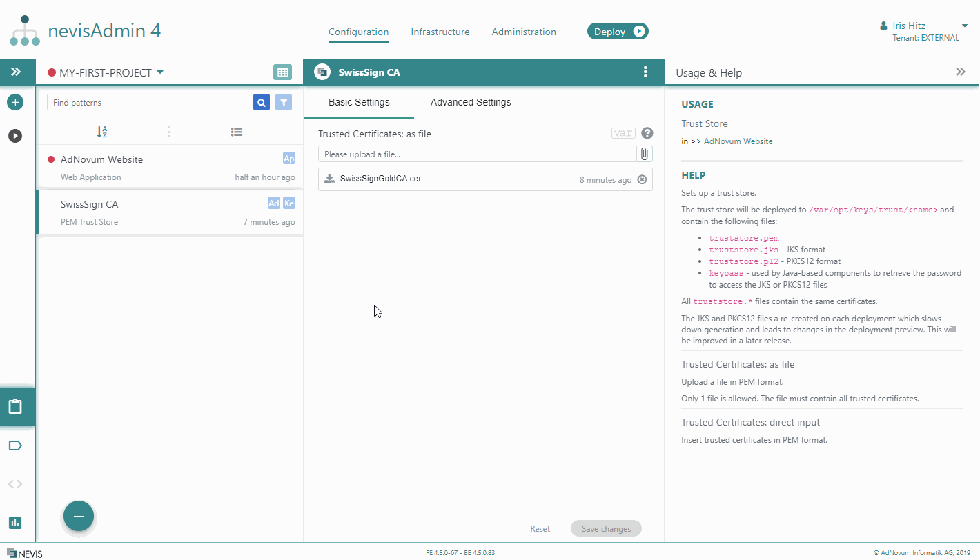The width and height of the screenshot is (980, 560).
Task: Open the code brackets icon in sidebar
Action: click(x=15, y=484)
